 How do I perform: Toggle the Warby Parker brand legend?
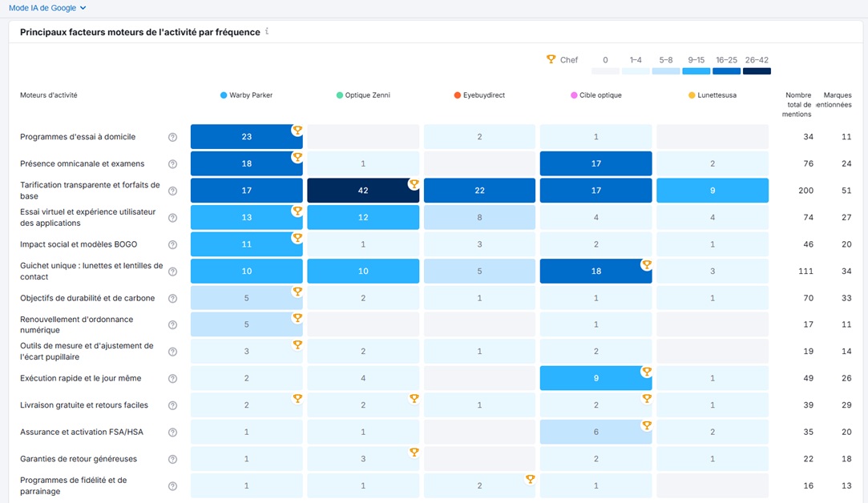[246, 95]
